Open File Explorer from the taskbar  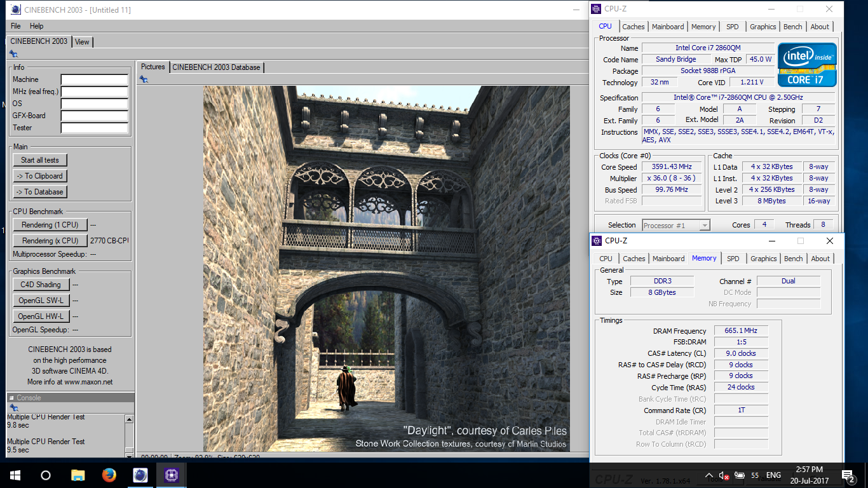pyautogui.click(x=78, y=475)
